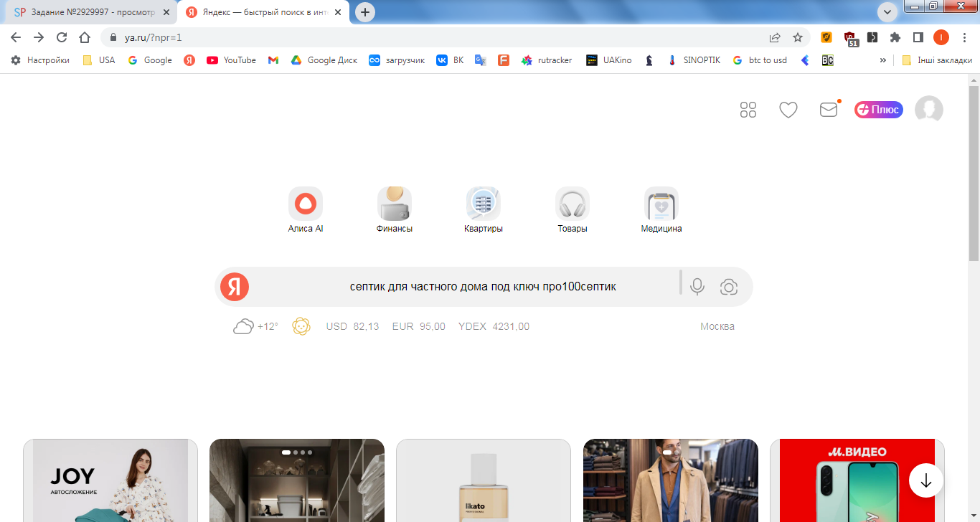Open the Chrome extensions puzzle icon
Screen dimensions: 980x522
(x=895, y=37)
